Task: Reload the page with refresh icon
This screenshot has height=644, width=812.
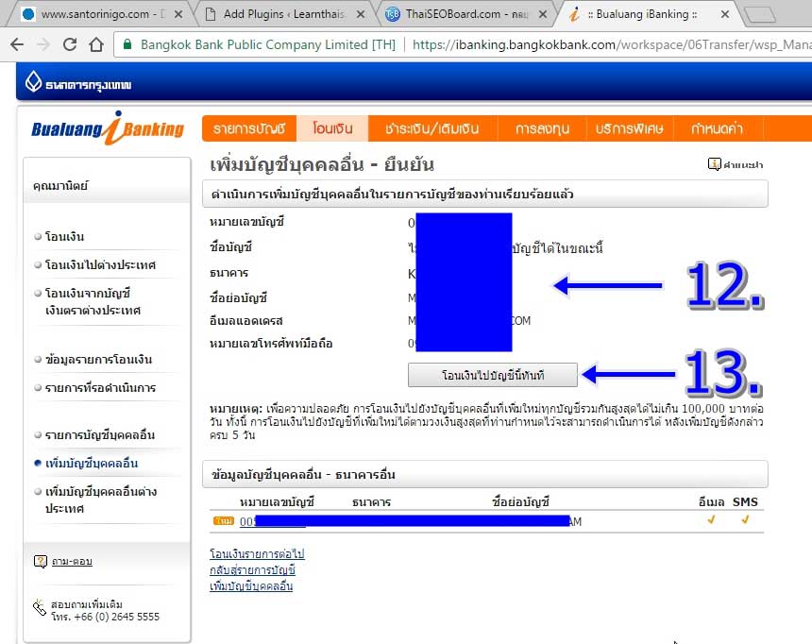Action: (x=69, y=44)
